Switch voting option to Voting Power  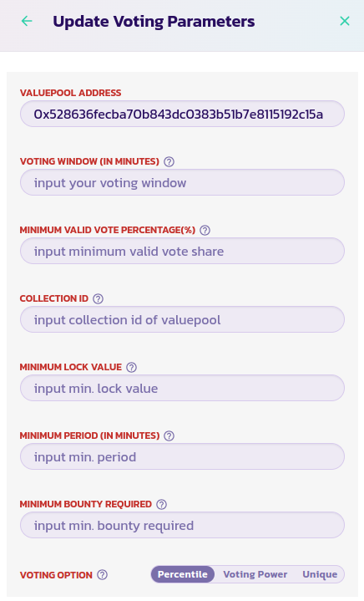coord(255,574)
